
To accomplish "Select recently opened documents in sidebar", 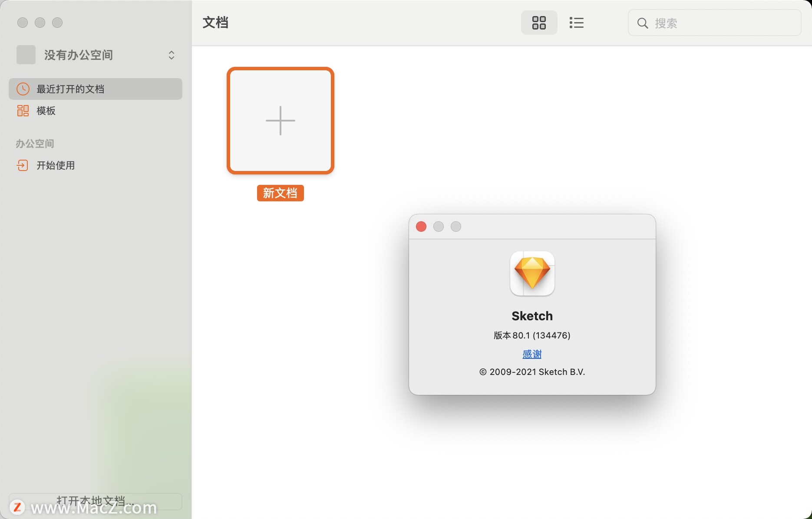I will click(96, 89).
